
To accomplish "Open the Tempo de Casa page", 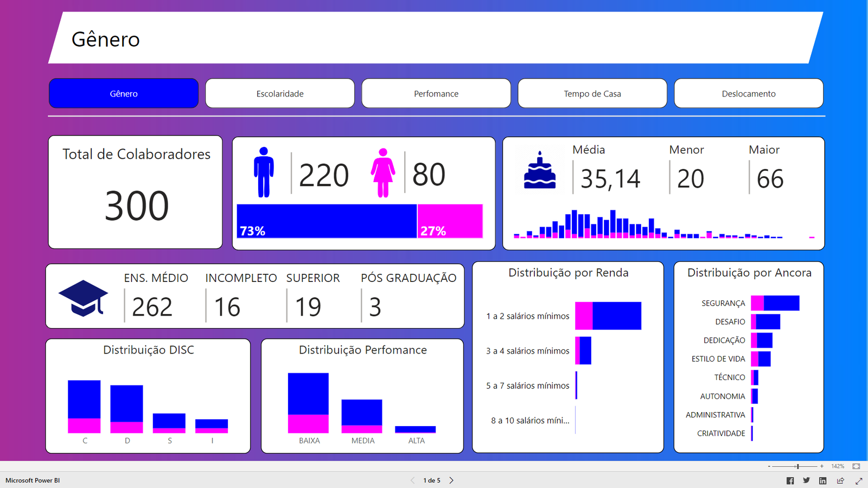I will (x=592, y=93).
